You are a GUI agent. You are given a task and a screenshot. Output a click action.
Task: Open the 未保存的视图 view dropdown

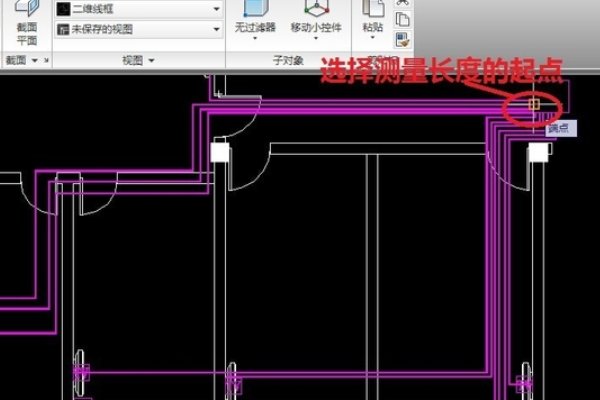click(x=138, y=30)
